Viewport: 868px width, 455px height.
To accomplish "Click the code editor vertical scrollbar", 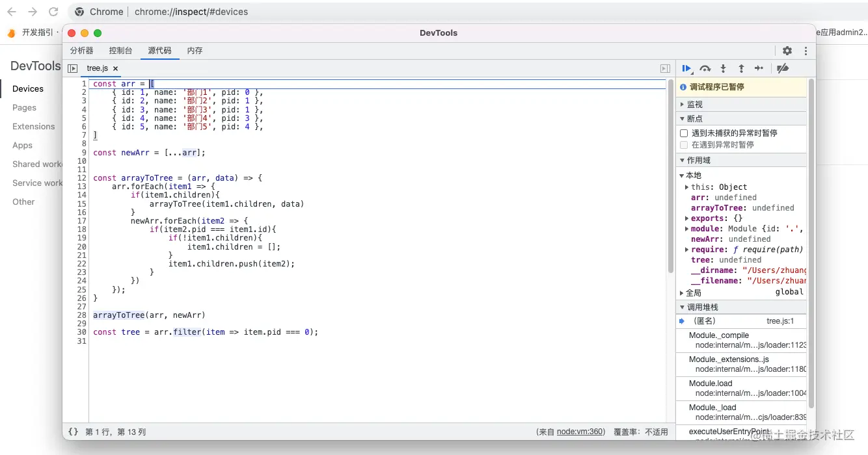I will 670,175.
